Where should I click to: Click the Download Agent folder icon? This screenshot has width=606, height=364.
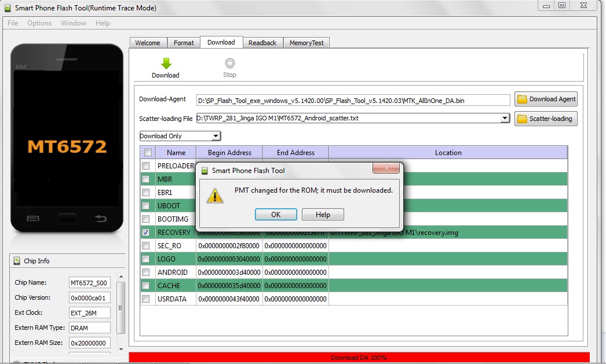coord(522,99)
